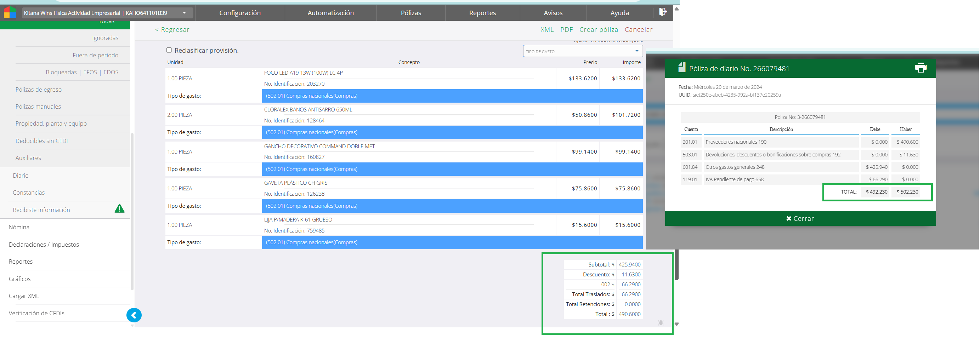
Task: Enable the Reclasificar provisión checkbox
Action: (169, 50)
